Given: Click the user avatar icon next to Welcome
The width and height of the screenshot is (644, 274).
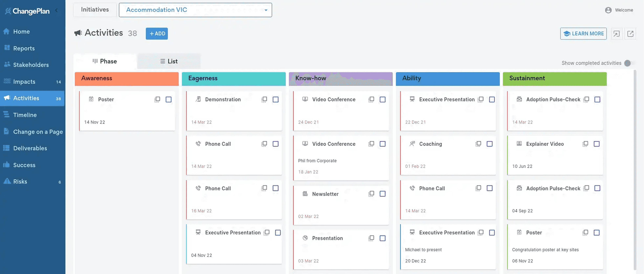Looking at the screenshot, I should (x=608, y=10).
